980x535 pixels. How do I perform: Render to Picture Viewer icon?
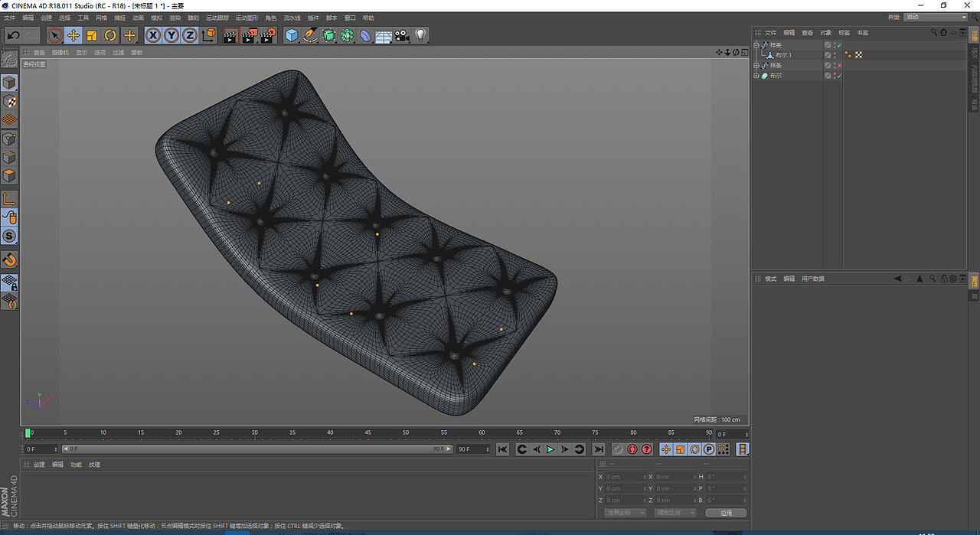[250, 35]
